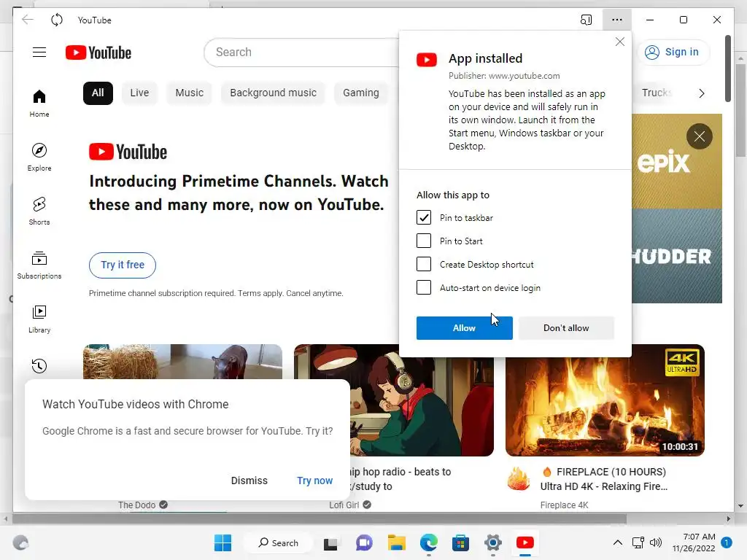Click the taskbar Search box
The image size is (747, 560).
[278, 542]
